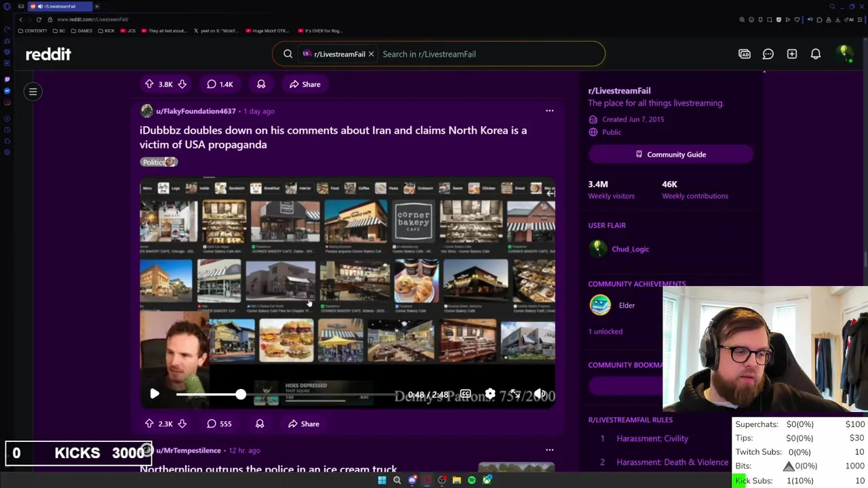The width and height of the screenshot is (868, 488).
Task: Play the iDubbbz video
Action: click(154, 394)
